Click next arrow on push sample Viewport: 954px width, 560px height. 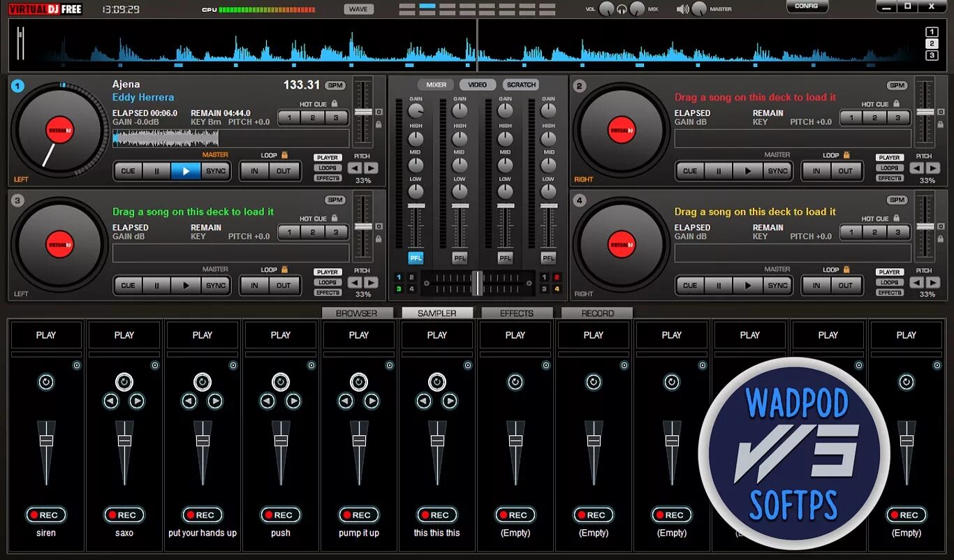click(293, 401)
